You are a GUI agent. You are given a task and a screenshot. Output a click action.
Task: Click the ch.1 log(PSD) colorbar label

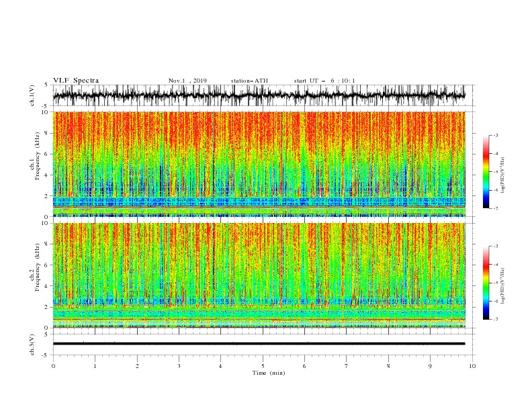tap(502, 175)
